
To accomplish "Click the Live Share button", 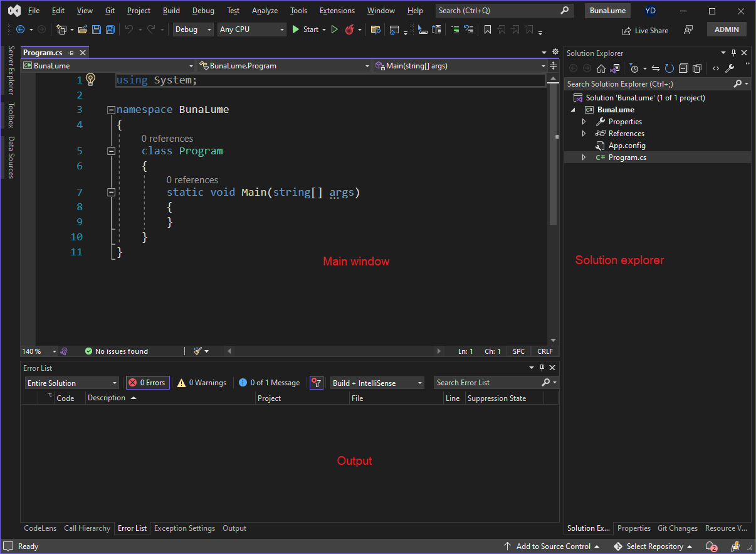I will [x=645, y=31].
